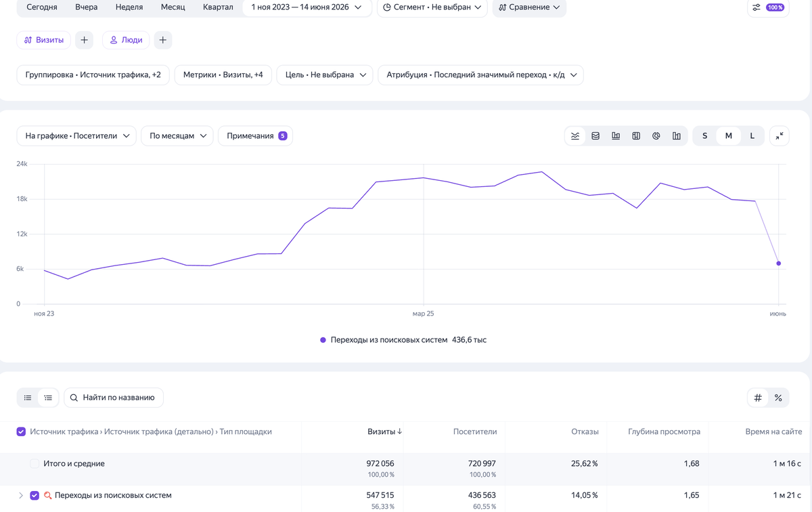Set chart size to S
This screenshot has width=812, height=512.
click(x=704, y=136)
